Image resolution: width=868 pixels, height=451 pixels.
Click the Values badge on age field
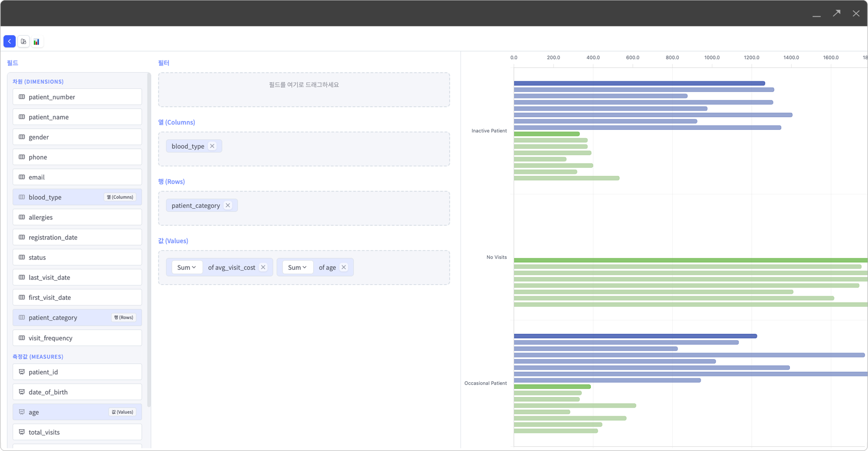(123, 412)
